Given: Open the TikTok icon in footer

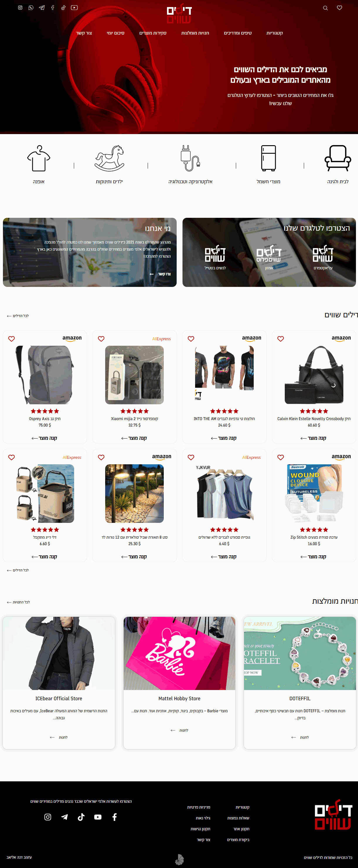Looking at the screenshot, I should coord(81,817).
